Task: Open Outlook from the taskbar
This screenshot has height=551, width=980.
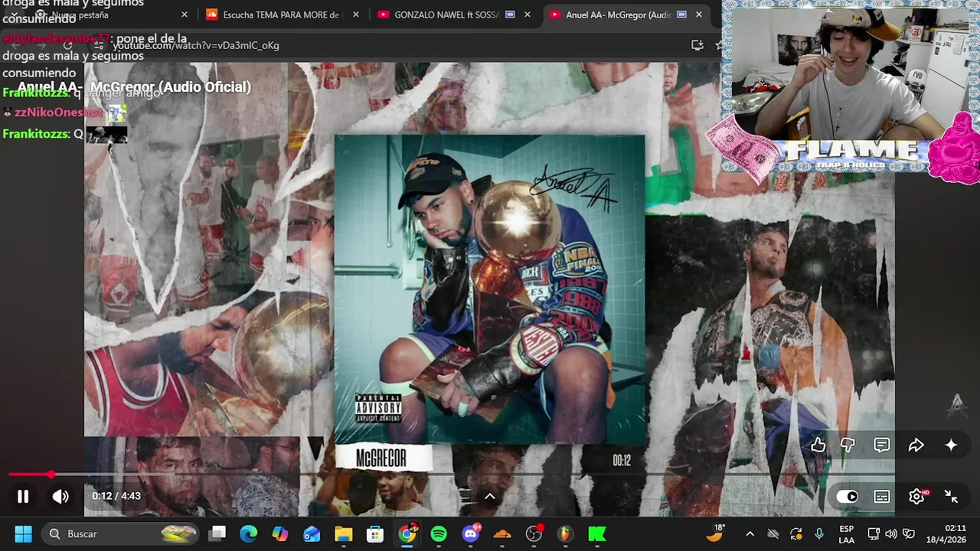Action: (312, 533)
